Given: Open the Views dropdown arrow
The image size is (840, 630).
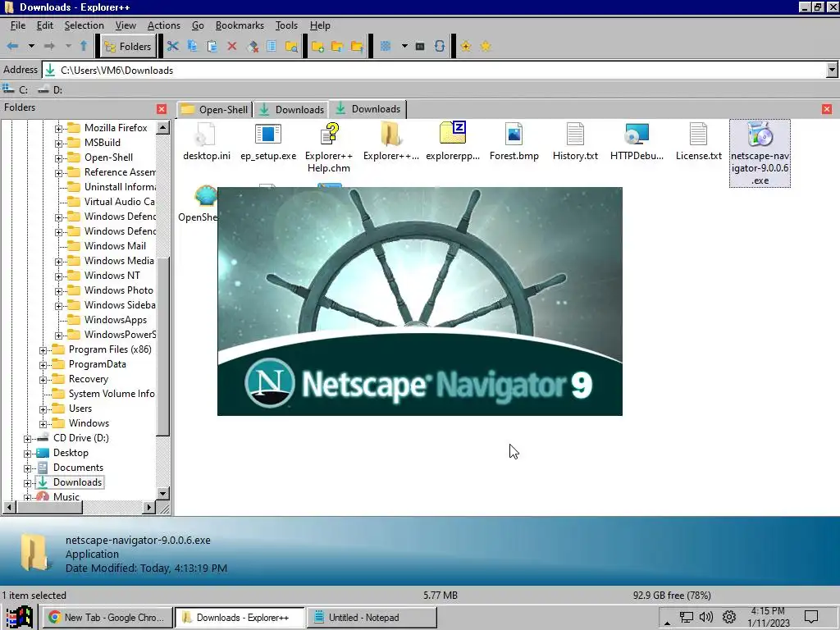Looking at the screenshot, I should pos(404,46).
